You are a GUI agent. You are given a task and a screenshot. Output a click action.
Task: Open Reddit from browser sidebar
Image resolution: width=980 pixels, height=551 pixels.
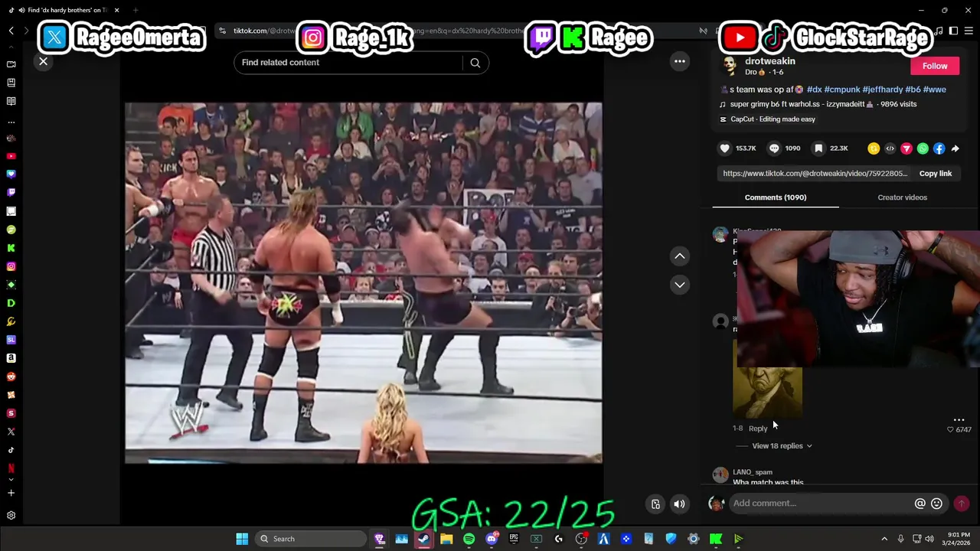[x=11, y=377]
